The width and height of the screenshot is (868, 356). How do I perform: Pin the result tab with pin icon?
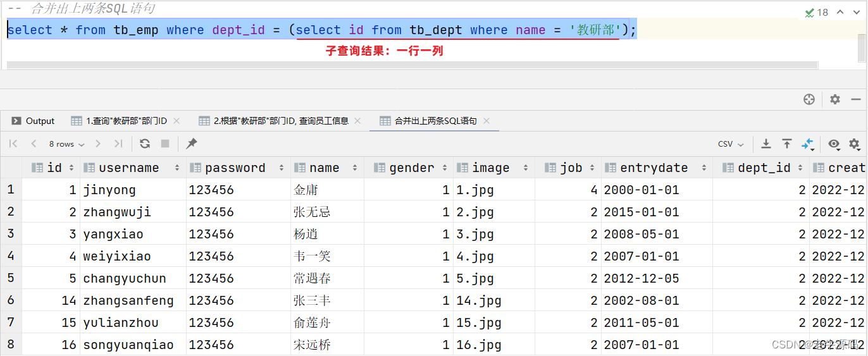(191, 144)
